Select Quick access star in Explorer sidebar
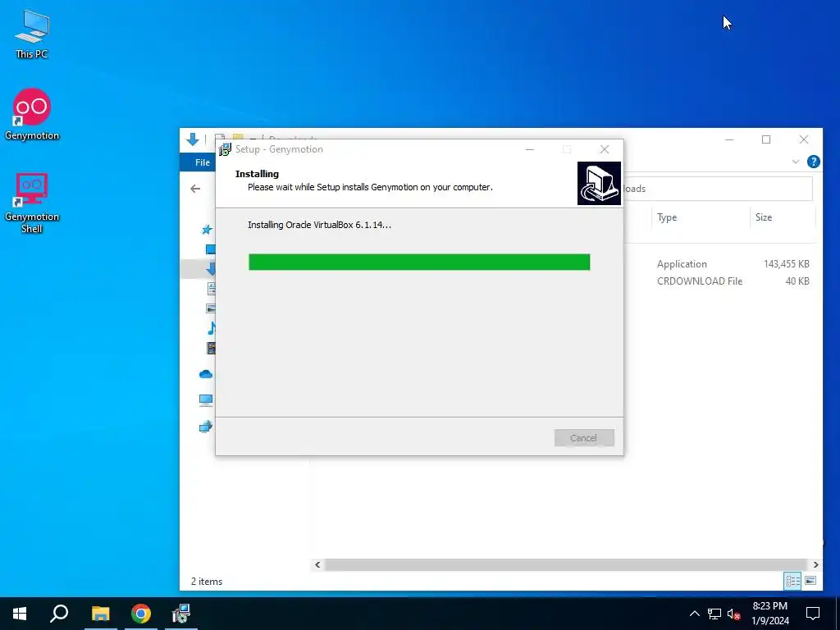Image resolution: width=840 pixels, height=630 pixels. click(x=207, y=230)
